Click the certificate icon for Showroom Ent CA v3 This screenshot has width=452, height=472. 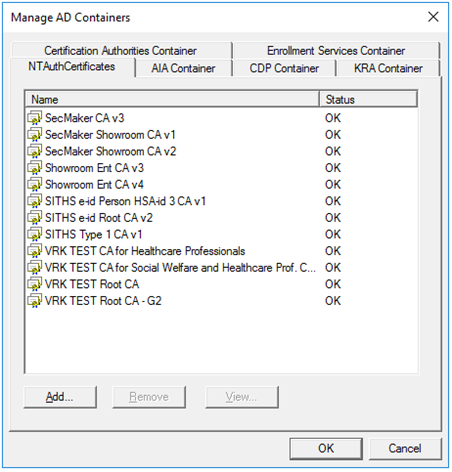pos(35,168)
